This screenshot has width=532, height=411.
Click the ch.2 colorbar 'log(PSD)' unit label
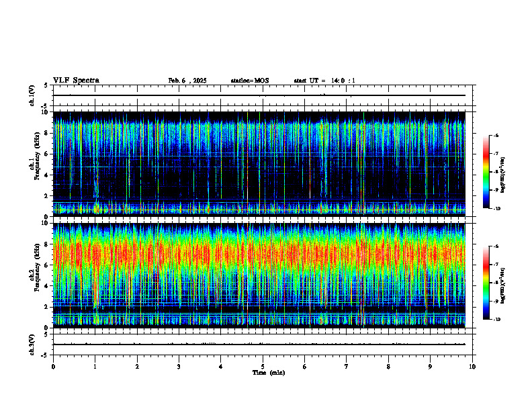(503, 285)
